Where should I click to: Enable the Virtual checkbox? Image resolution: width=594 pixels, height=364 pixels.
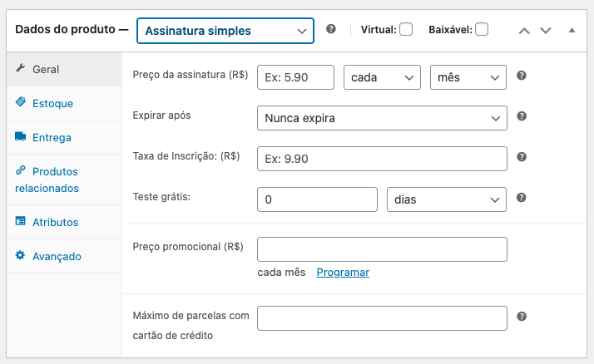point(406,30)
